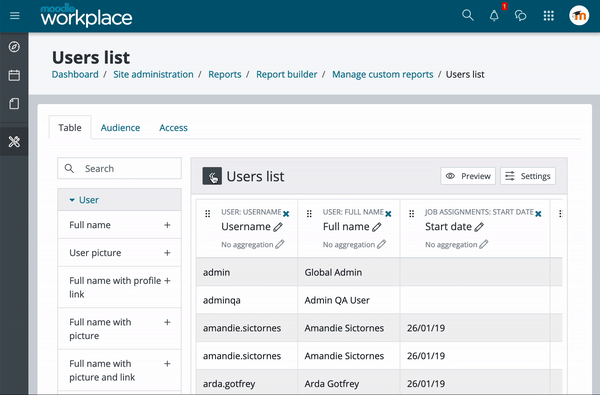Screen dimensions: 600x395
Task: Go to Dashboard breadcrumb link
Action: pyautogui.click(x=75, y=74)
